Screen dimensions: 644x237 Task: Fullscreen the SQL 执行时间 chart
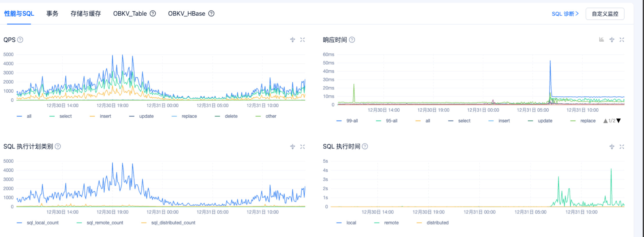pyautogui.click(x=622, y=146)
